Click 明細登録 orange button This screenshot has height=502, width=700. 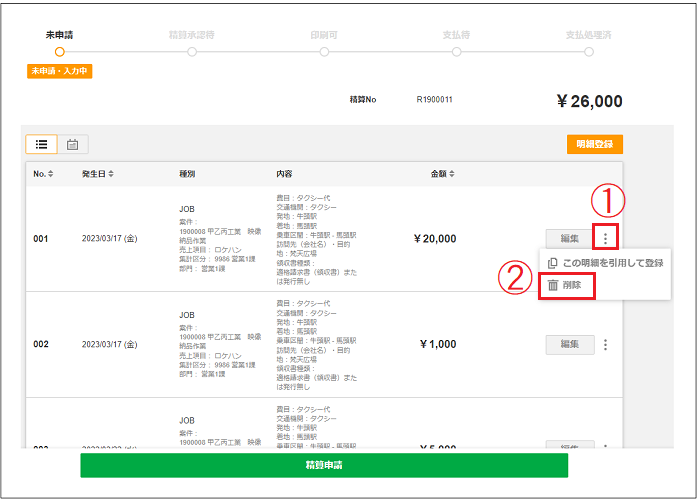tap(595, 144)
